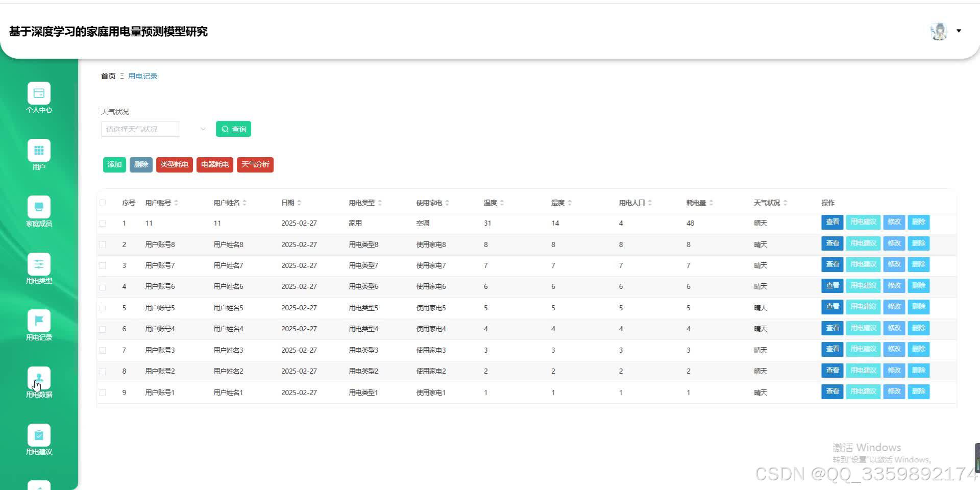Click the user avatar in header
This screenshot has height=490, width=980.
[x=939, y=31]
